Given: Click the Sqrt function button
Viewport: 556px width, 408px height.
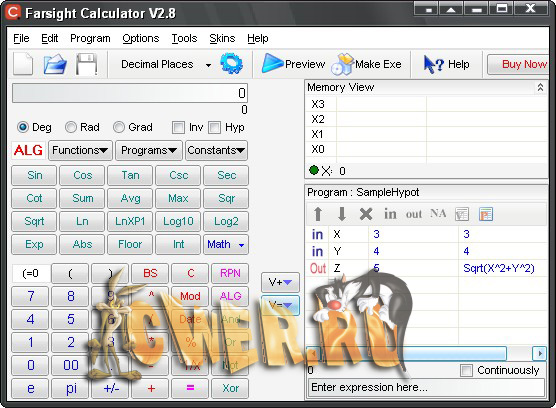Looking at the screenshot, I should pos(34,221).
